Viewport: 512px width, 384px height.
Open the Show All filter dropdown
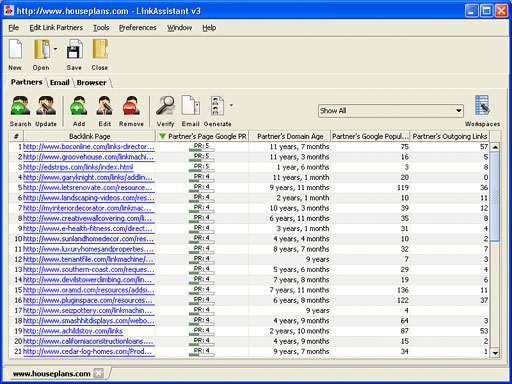(391, 111)
